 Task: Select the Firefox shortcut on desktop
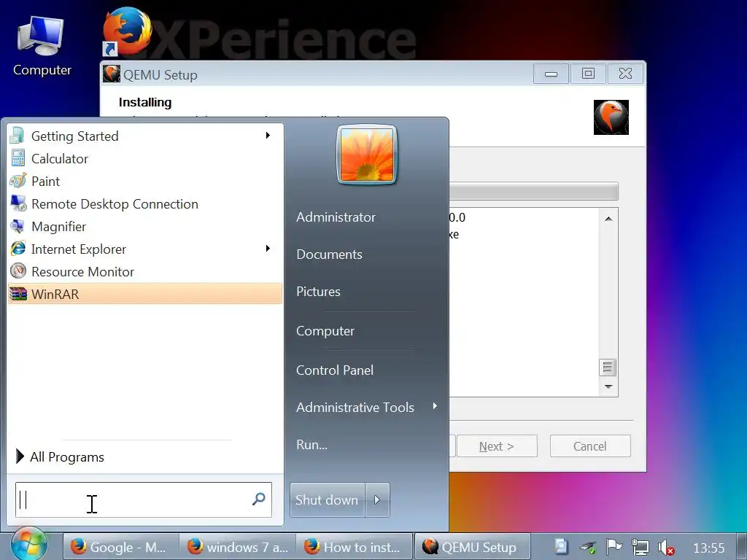[x=127, y=32]
